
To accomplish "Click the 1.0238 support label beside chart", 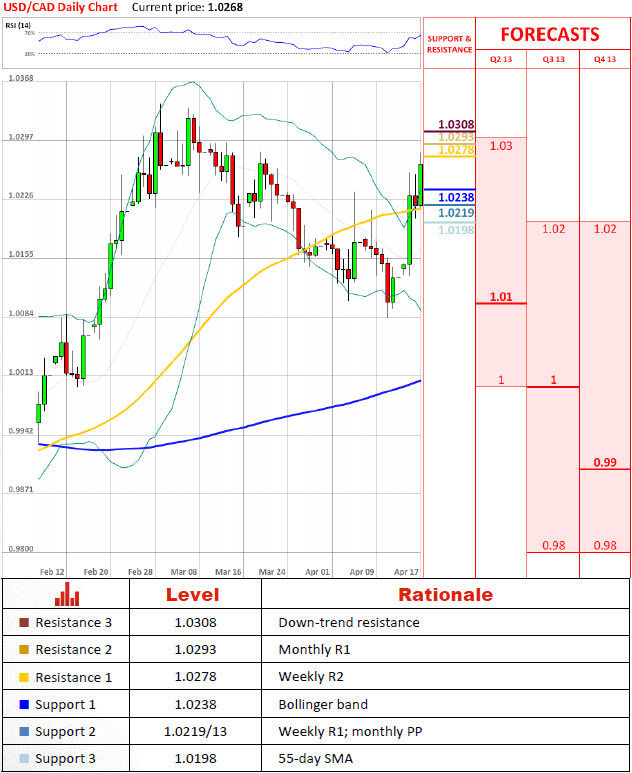I will click(x=456, y=197).
